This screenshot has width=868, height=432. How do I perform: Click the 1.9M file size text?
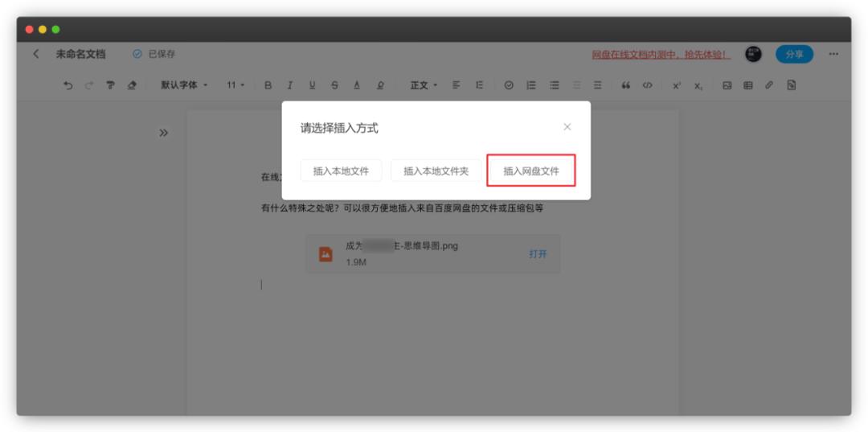[356, 262]
